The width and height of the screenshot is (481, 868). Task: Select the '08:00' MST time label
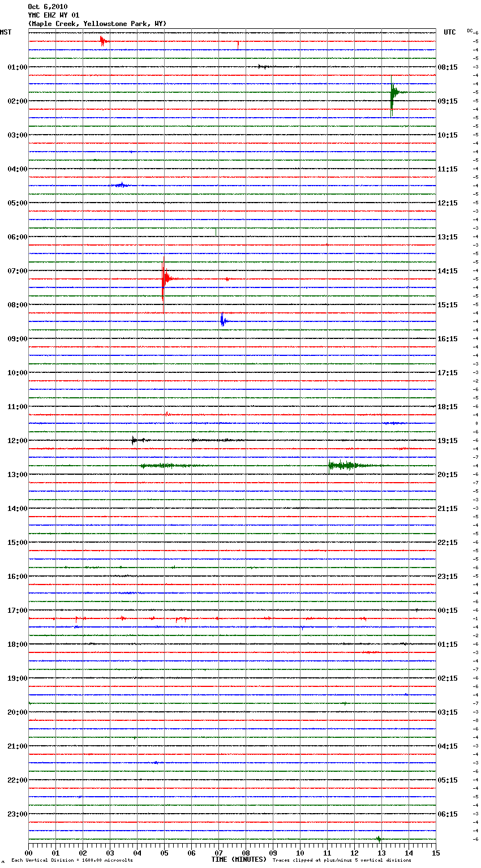[x=18, y=304]
